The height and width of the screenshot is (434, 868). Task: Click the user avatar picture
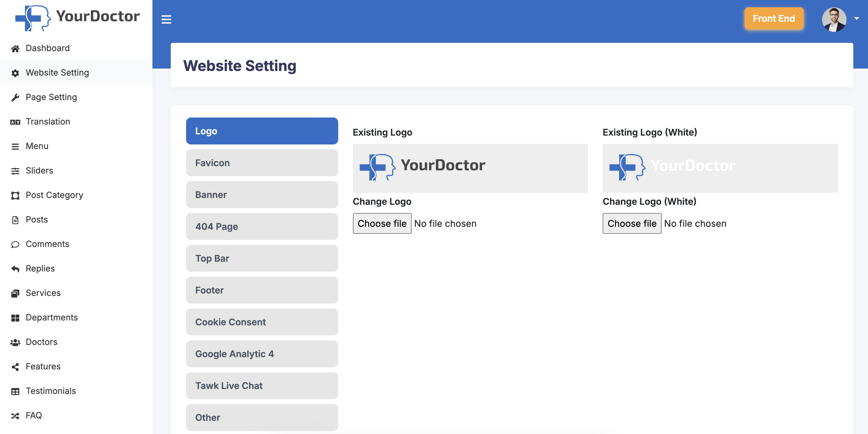click(x=834, y=19)
